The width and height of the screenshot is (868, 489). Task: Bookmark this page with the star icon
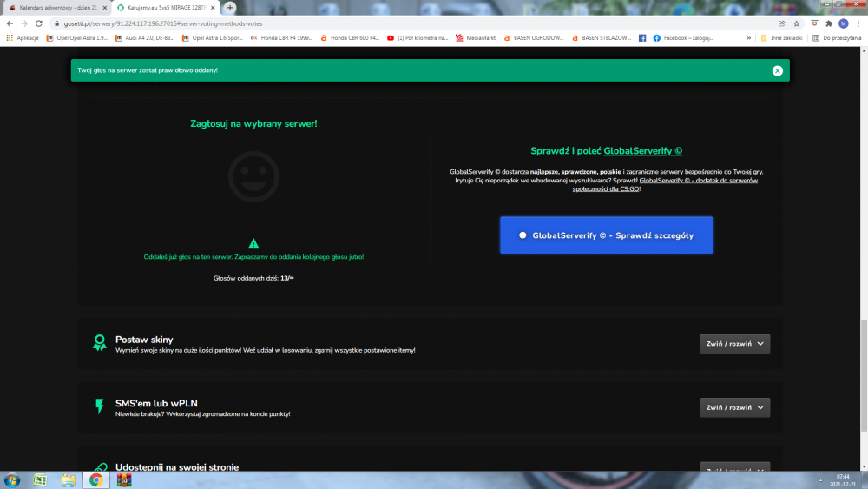click(x=797, y=23)
